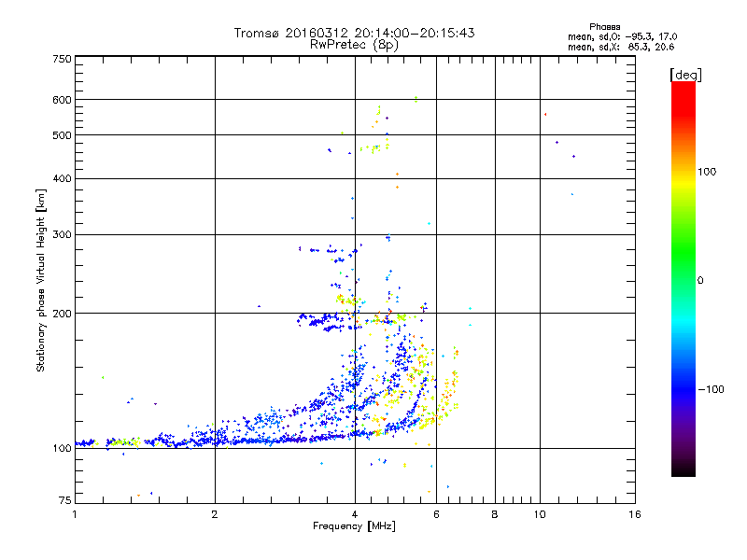Click the y-axis '300' tick label

coord(62,234)
